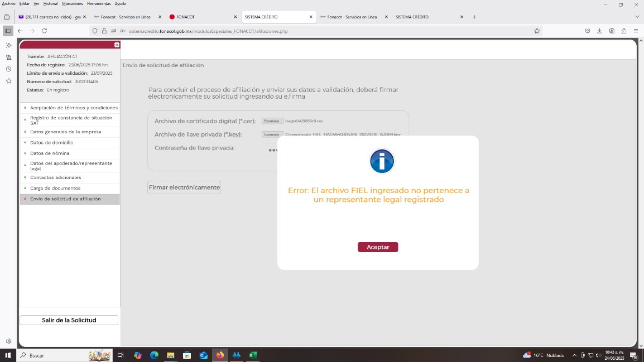Open the Firefox application hamburger menu
Screen dimensions: 644x362
click(636, 31)
